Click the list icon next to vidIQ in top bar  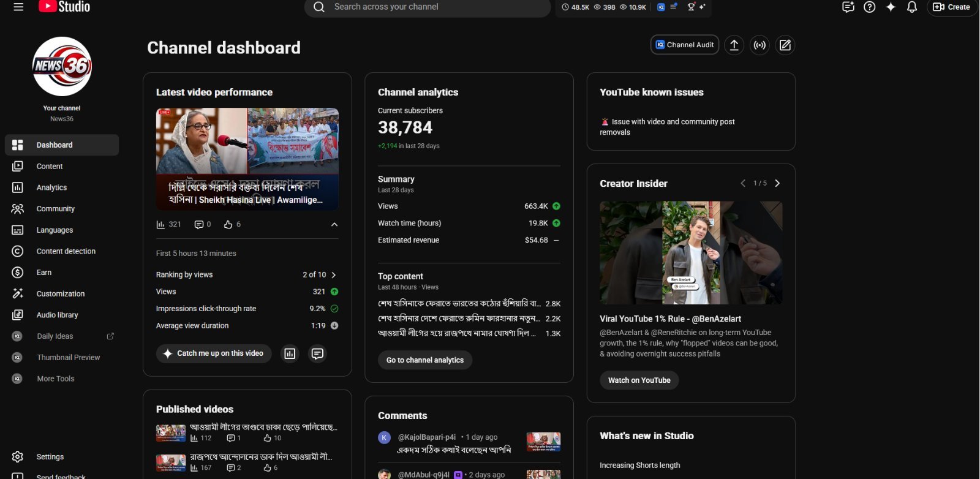673,7
